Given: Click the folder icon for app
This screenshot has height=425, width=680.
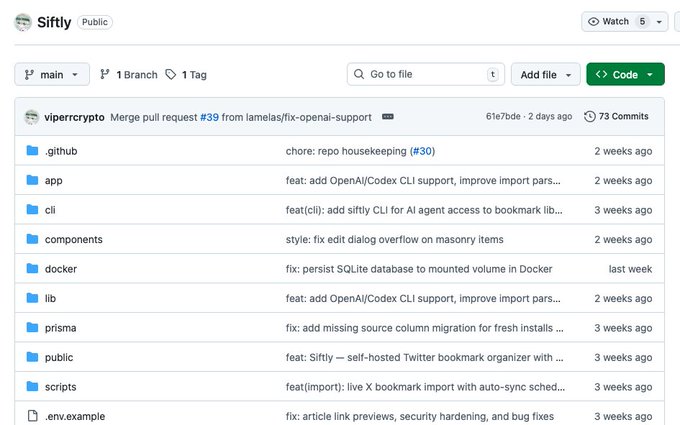Looking at the screenshot, I should pos(32,180).
